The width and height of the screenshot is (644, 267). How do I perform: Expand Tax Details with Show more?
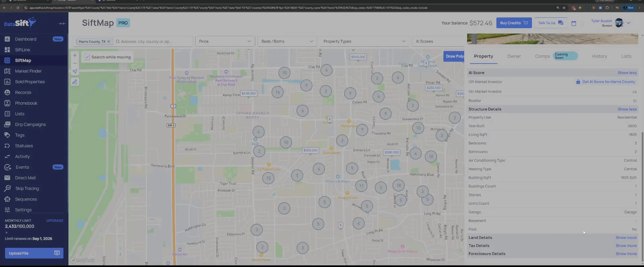(x=626, y=246)
